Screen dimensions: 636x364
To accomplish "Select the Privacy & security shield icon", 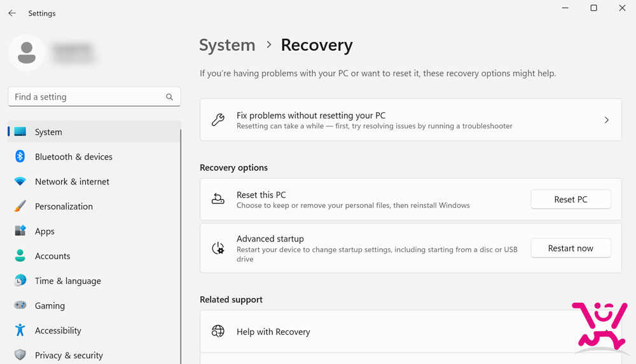I will point(20,354).
